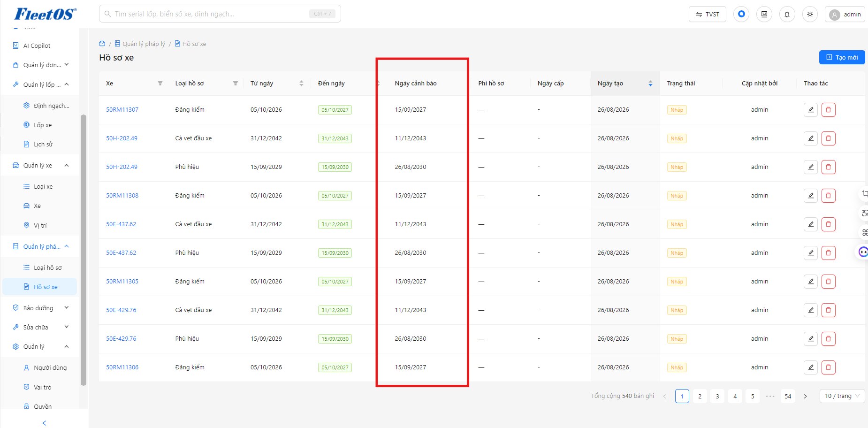Expand Sửa chữa menu

[41, 327]
